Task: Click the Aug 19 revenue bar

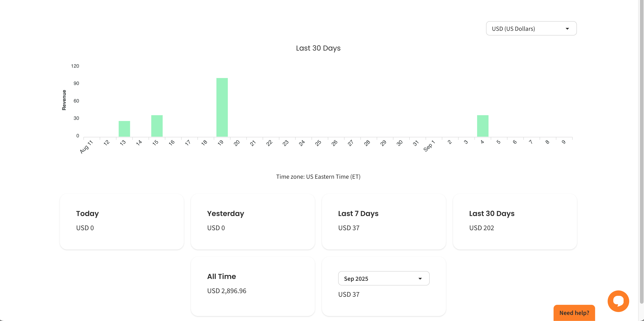Action: 222,107
